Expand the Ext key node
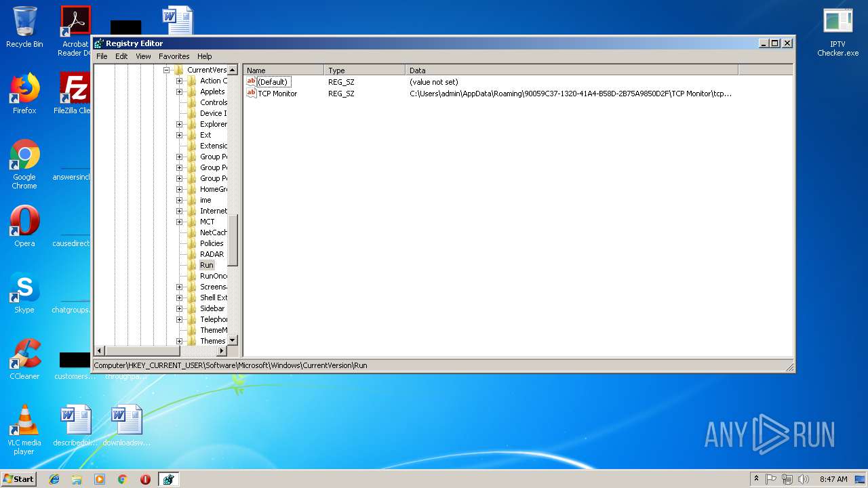This screenshot has height=488, width=868. pyautogui.click(x=179, y=135)
